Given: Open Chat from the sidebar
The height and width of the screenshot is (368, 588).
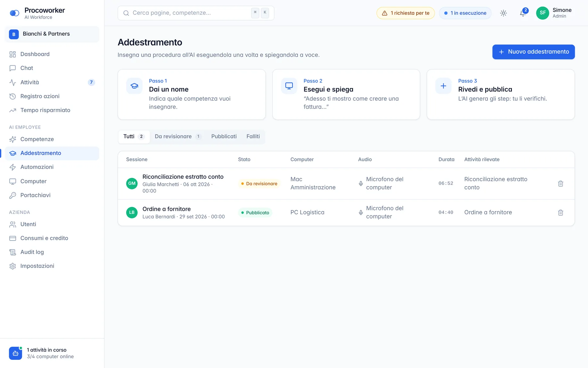Looking at the screenshot, I should point(52,68).
